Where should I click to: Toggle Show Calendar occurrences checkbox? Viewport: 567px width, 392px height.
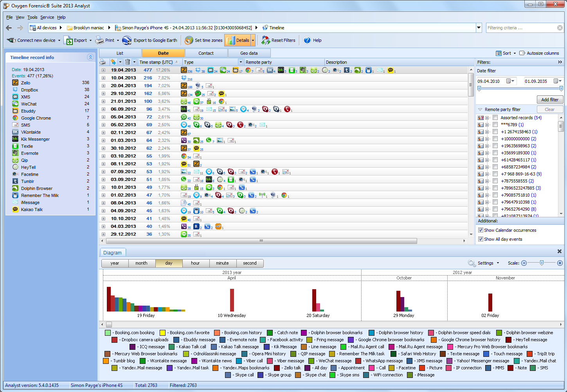pyautogui.click(x=481, y=230)
